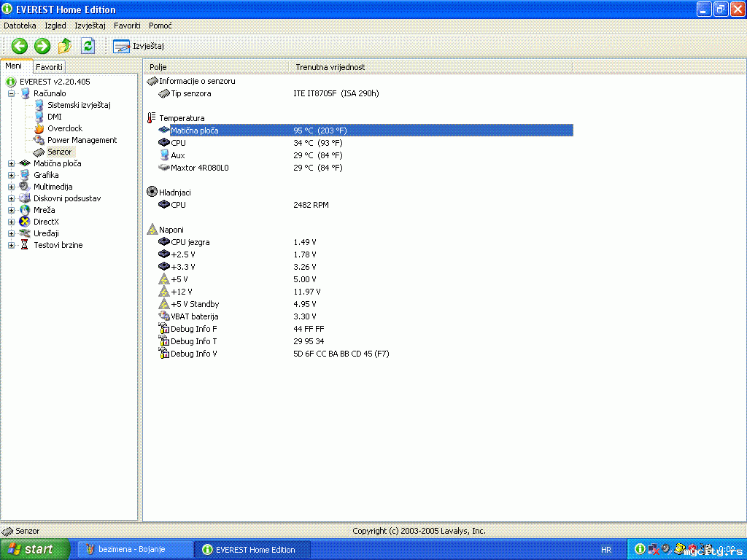This screenshot has height=560, width=747.
Task: Select DMI in the tree
Action: 54,117
